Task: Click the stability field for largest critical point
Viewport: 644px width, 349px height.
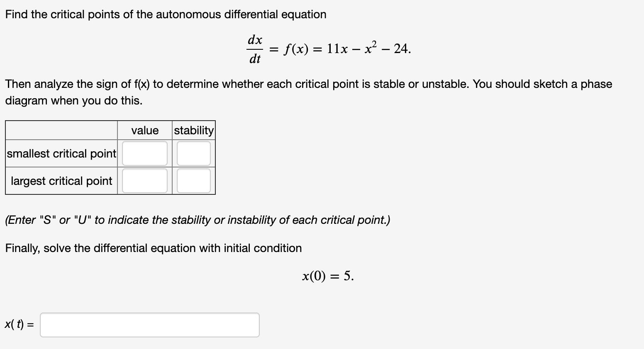Action: (x=193, y=180)
